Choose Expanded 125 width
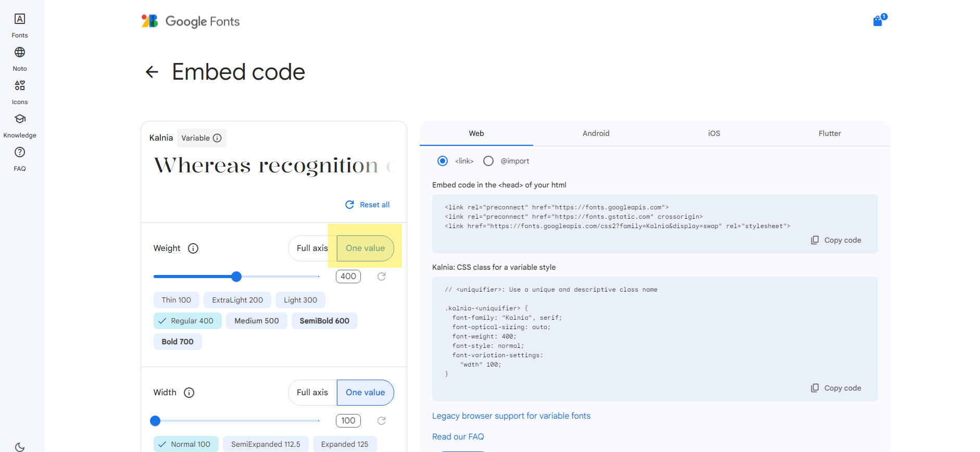980x452 pixels. [x=345, y=444]
